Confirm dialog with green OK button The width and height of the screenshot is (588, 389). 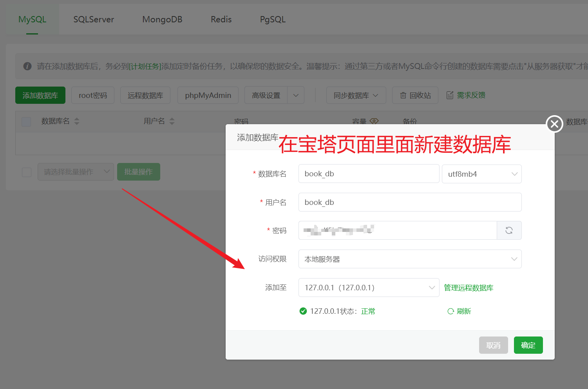coord(528,345)
